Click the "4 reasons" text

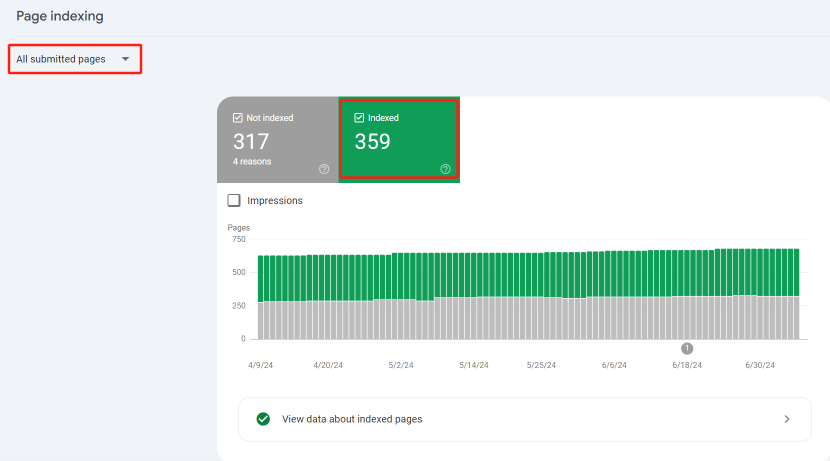point(252,161)
